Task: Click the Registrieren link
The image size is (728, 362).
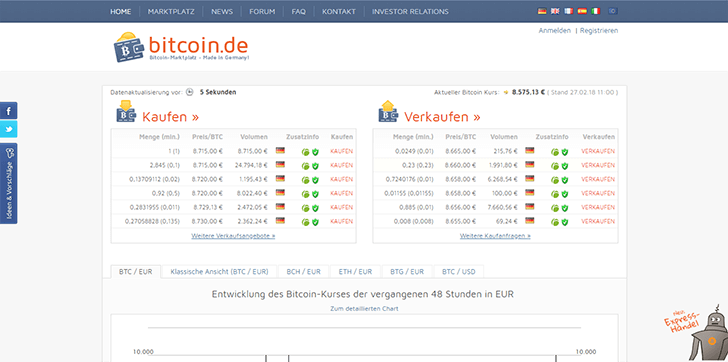Action: click(599, 31)
